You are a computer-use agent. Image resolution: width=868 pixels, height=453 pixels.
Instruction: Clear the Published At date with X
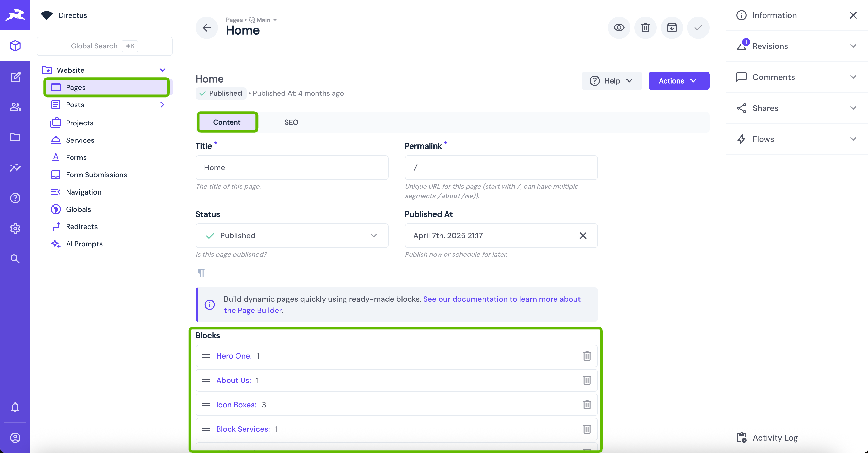coord(583,235)
